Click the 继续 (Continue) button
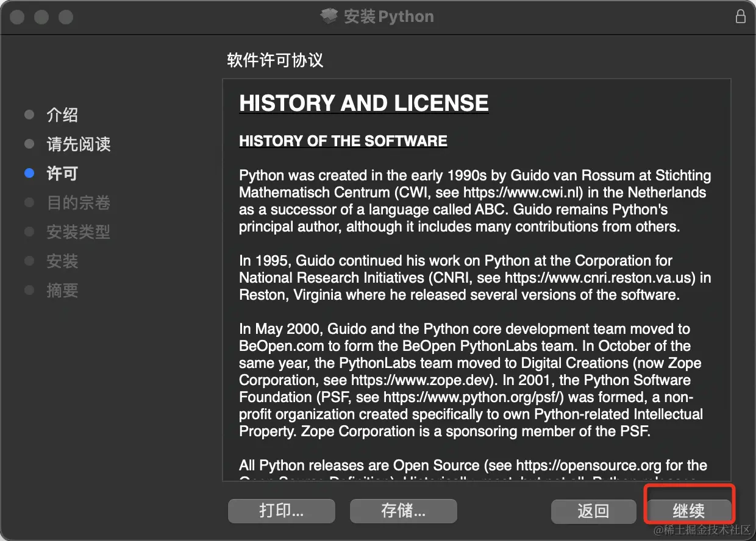756x541 pixels. [x=690, y=511]
